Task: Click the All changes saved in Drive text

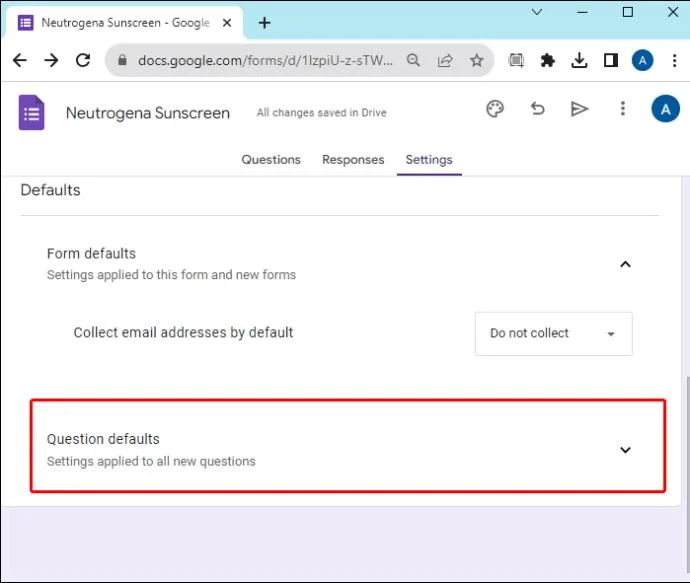Action: [x=322, y=113]
